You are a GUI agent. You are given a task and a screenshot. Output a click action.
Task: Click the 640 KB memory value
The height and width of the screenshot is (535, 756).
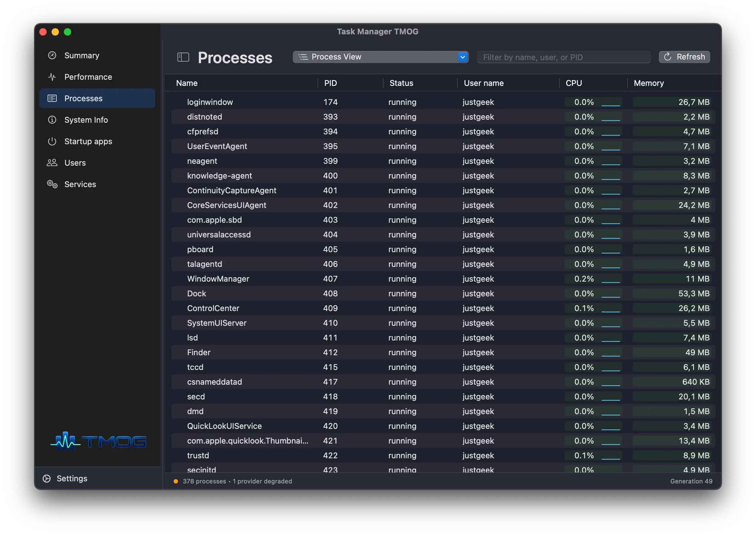[695, 382]
